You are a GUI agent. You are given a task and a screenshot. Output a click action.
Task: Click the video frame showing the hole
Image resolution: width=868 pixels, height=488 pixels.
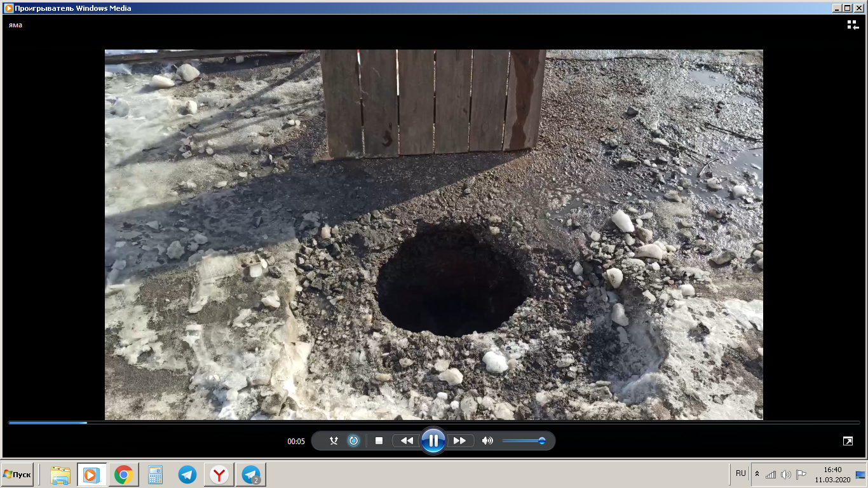(434, 234)
